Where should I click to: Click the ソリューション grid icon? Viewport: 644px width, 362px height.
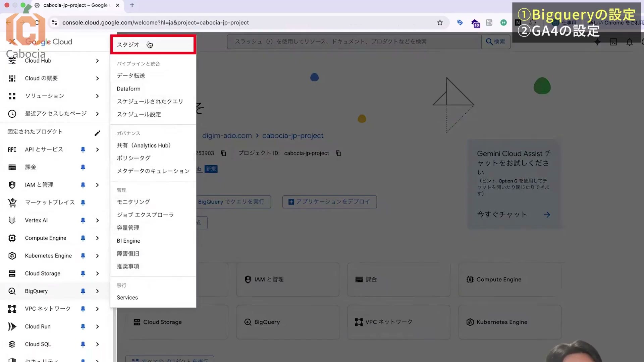[x=12, y=96]
